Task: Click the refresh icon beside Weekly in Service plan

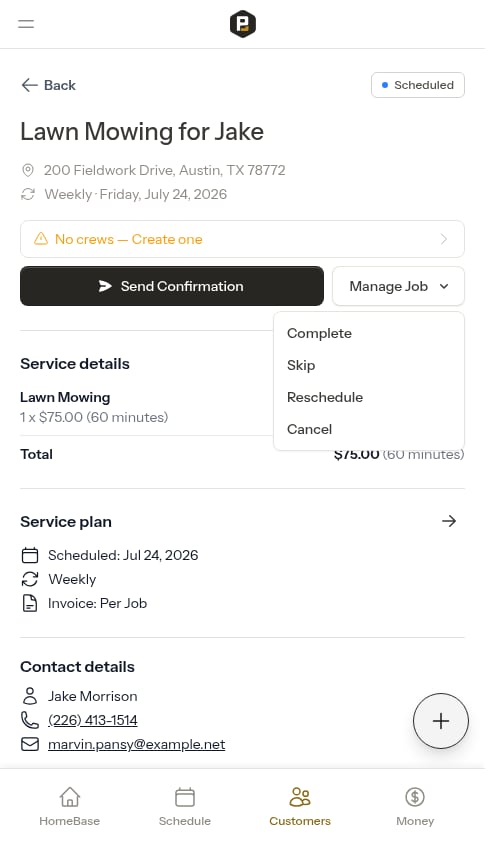Action: 30,579
